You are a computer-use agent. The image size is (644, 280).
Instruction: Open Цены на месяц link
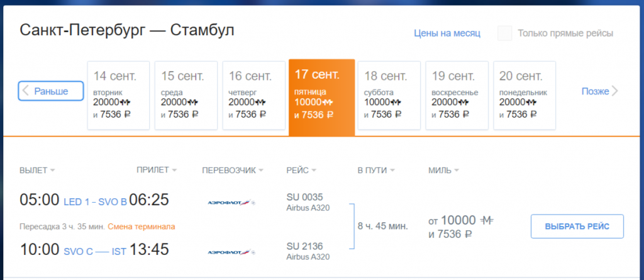point(447,33)
